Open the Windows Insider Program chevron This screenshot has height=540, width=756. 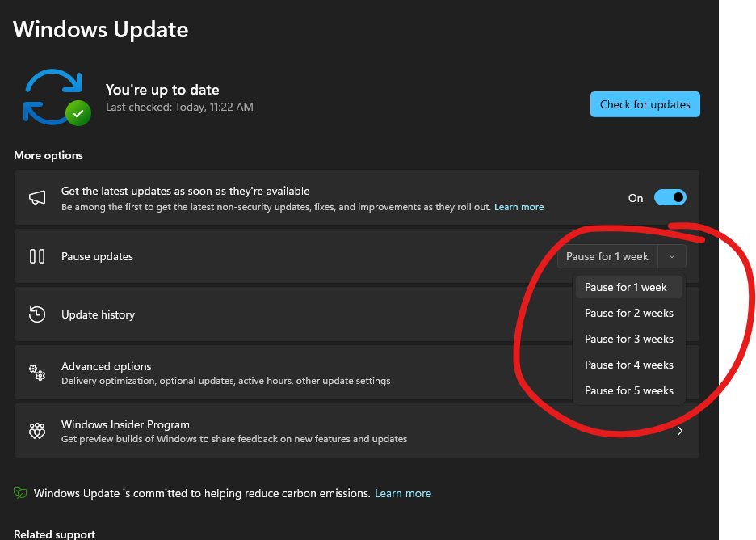coord(680,431)
